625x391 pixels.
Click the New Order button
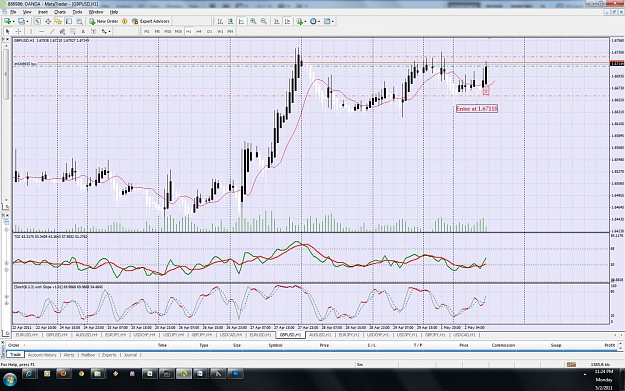tap(104, 21)
